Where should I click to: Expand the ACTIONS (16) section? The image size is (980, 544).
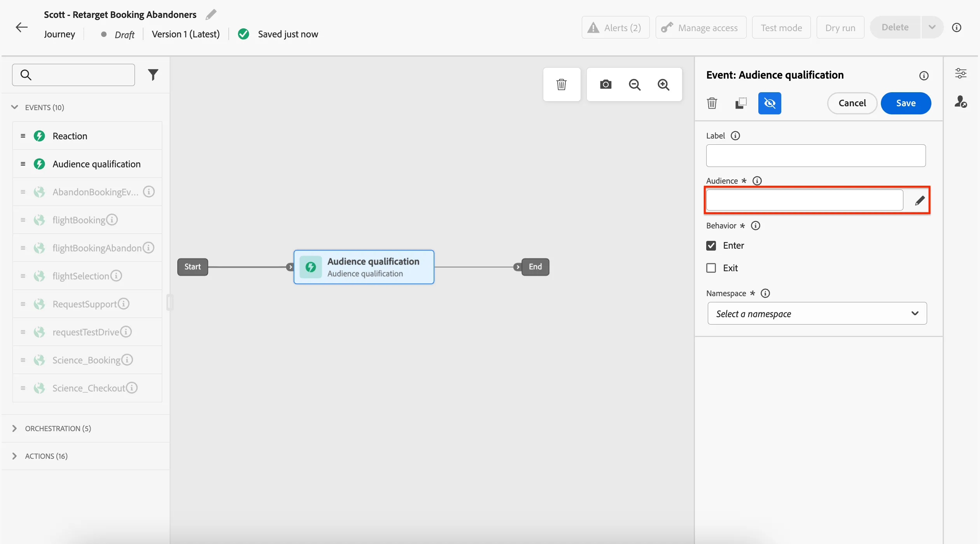[x=14, y=456]
